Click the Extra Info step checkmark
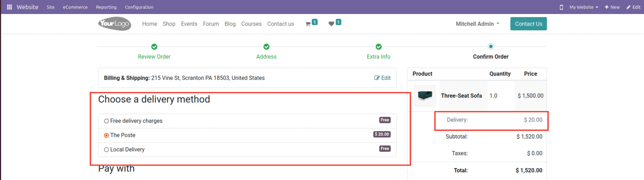The width and height of the screenshot is (644, 180). (379, 47)
